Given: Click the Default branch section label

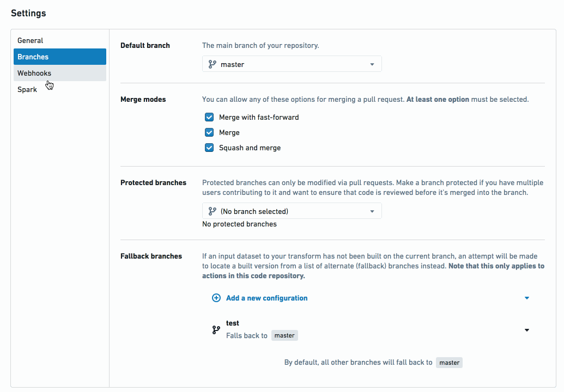Looking at the screenshot, I should pos(145,46).
